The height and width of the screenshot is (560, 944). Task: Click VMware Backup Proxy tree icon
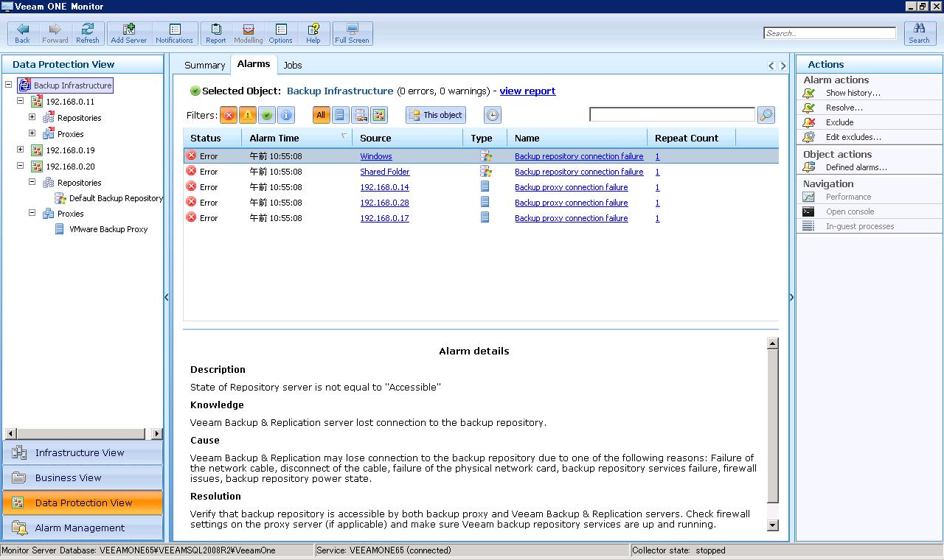point(60,229)
